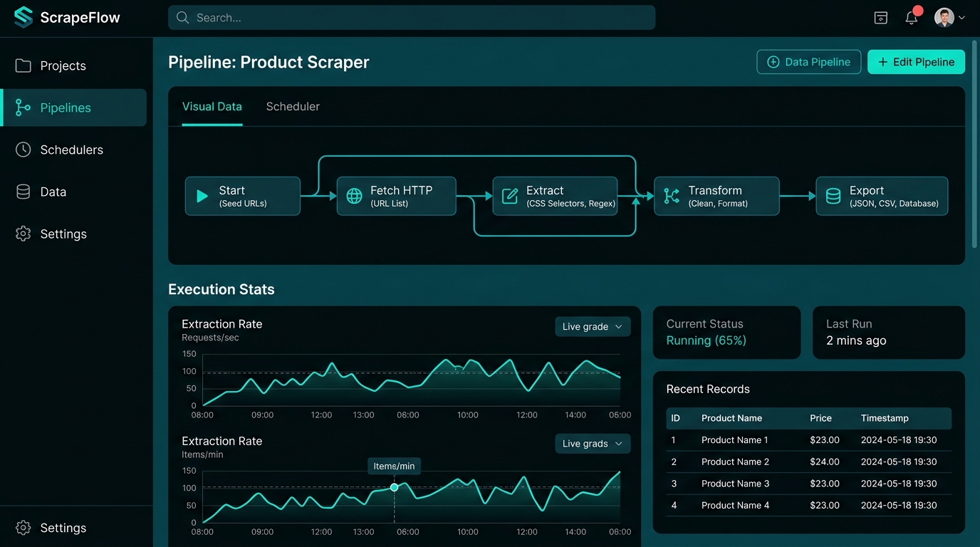Click the Data Pipeline button
Viewport: 980px width, 547px height.
[x=808, y=62]
